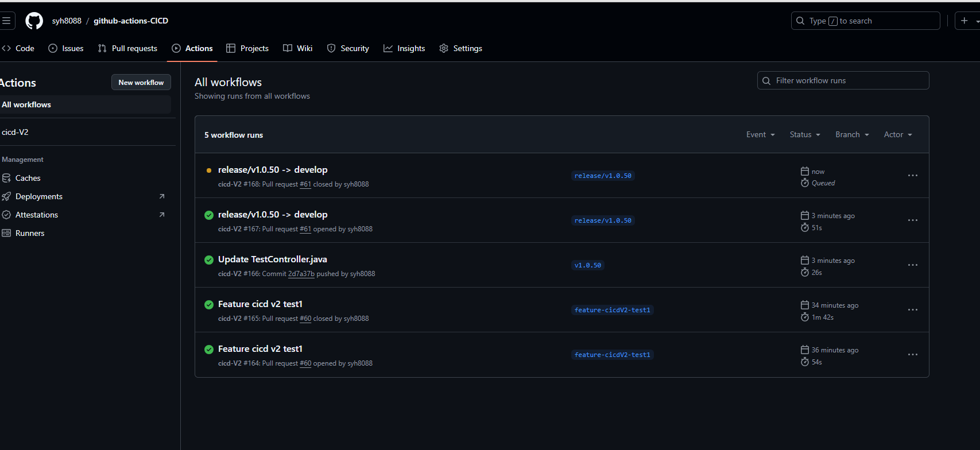Image resolution: width=980 pixels, height=450 pixels.
Task: Click the Deployments external link arrow
Action: tap(162, 196)
